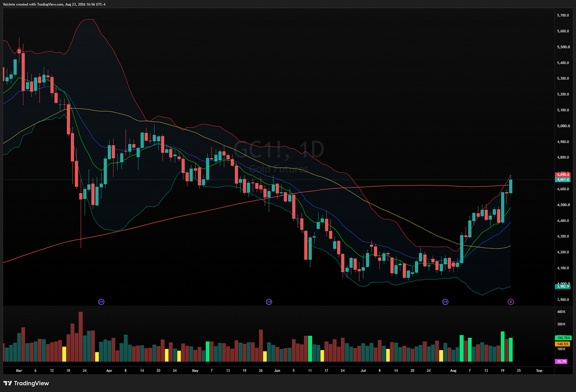Click the 4,600.0 price axis label

pyautogui.click(x=563, y=189)
